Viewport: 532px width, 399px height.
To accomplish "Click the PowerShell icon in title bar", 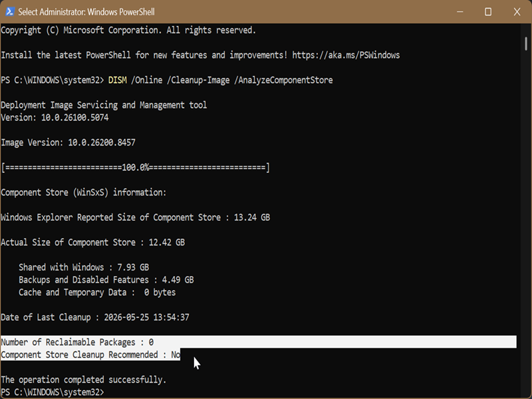I will (x=9, y=11).
